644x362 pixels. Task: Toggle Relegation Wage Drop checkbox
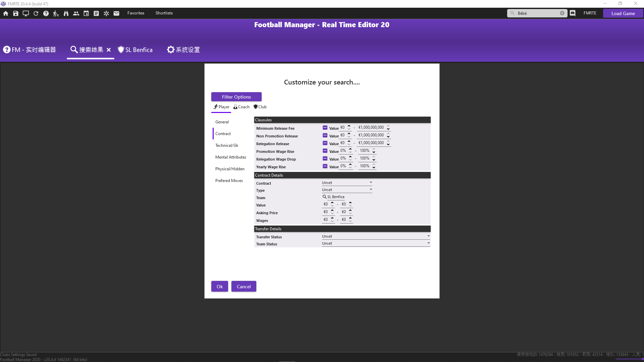click(x=325, y=159)
